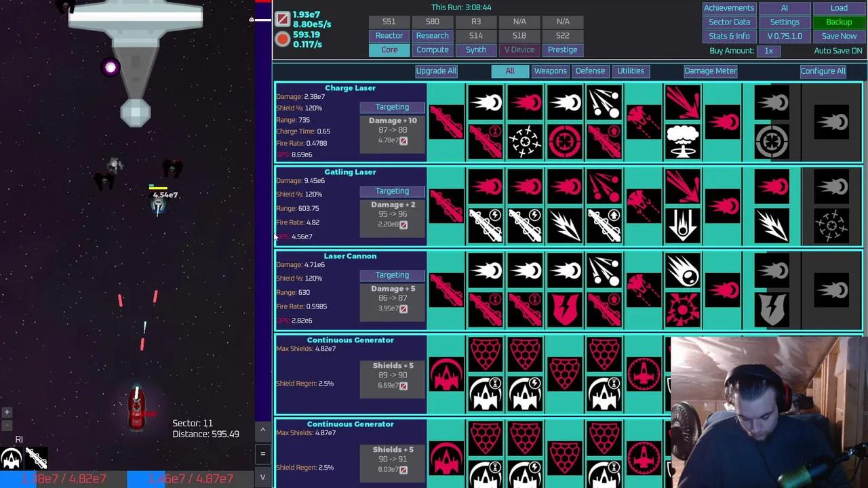Screen dimensions: 868x488
Task: Select the gray bullseye target module in Charge Laser
Action: coord(772,142)
